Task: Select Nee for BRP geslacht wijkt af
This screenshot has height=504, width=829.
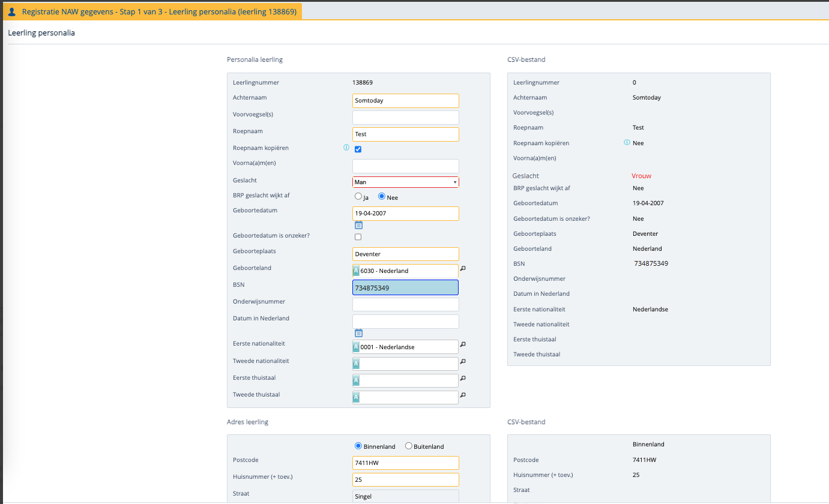Action: (x=381, y=197)
